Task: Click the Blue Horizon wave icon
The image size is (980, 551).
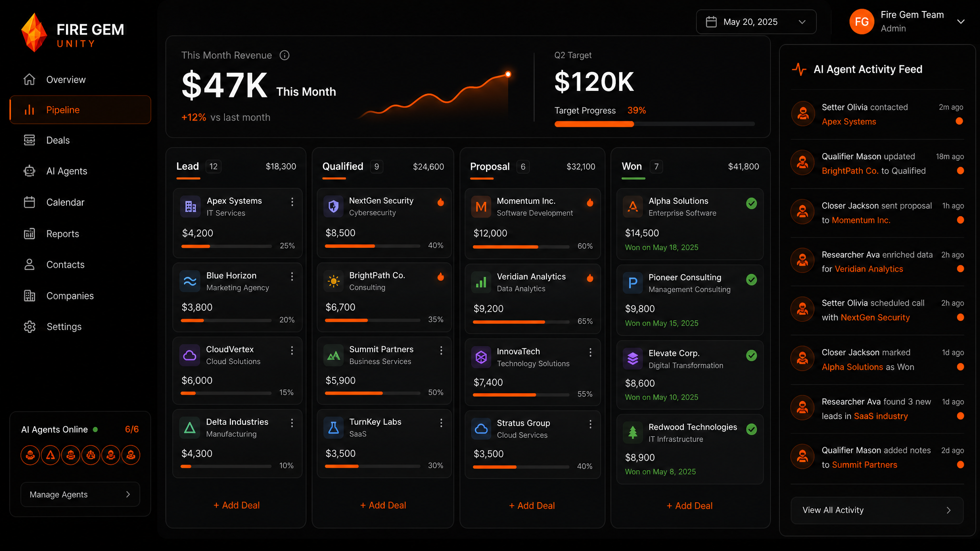Action: click(x=190, y=281)
